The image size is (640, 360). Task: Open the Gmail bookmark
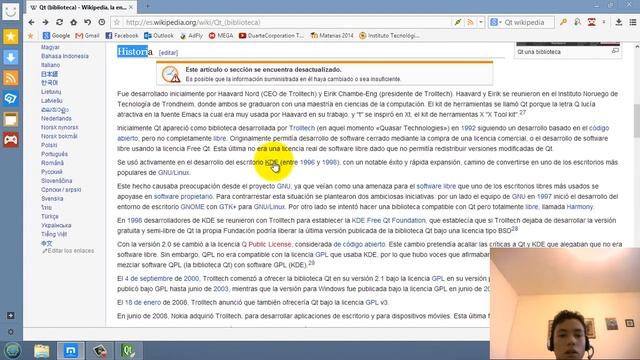coord(87,36)
